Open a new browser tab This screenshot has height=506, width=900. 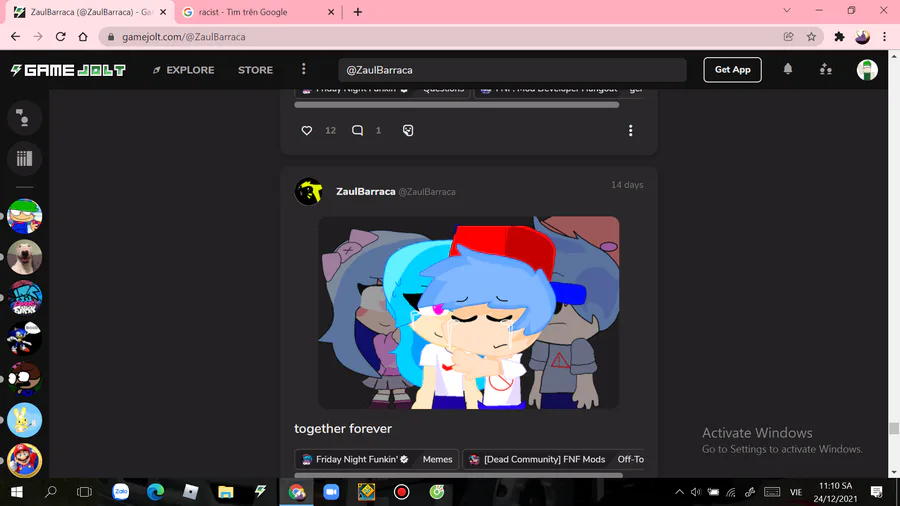click(x=358, y=12)
